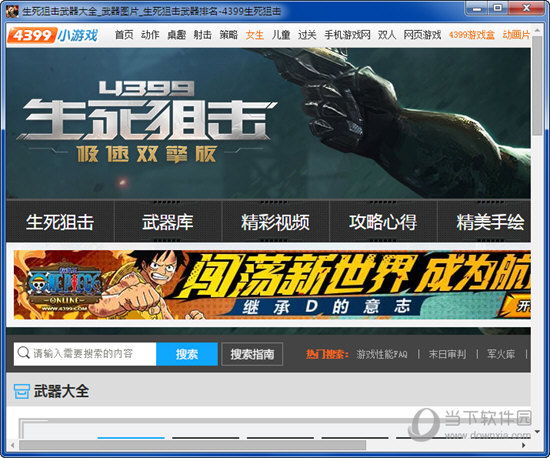
Task: Click the 武器大全 archive box icon
Action: 21,391
